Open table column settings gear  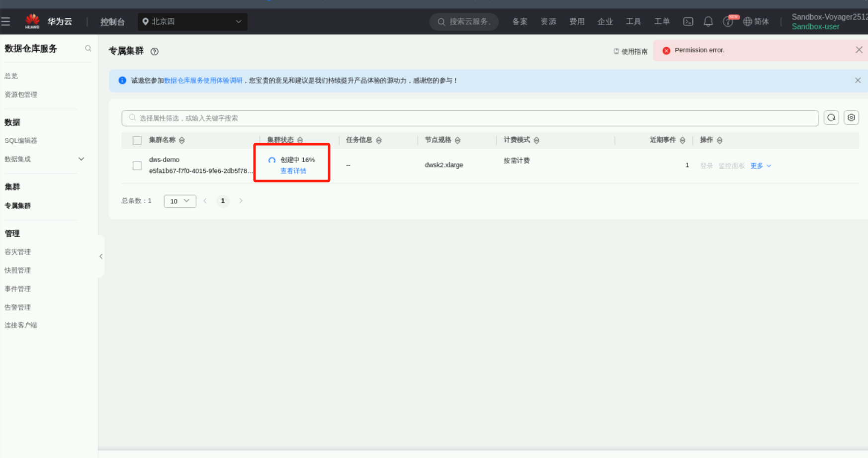tap(851, 118)
